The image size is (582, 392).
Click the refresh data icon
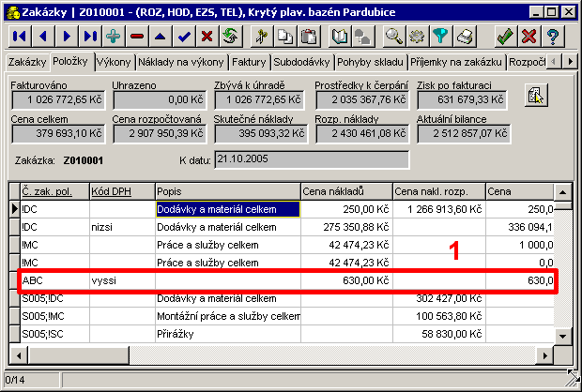230,37
